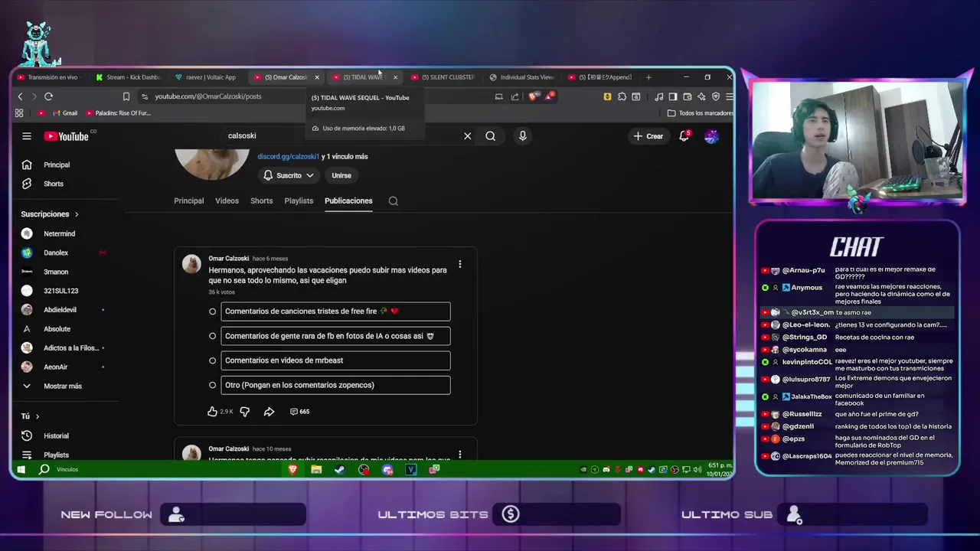Open the Windows Start menu

tap(21, 469)
